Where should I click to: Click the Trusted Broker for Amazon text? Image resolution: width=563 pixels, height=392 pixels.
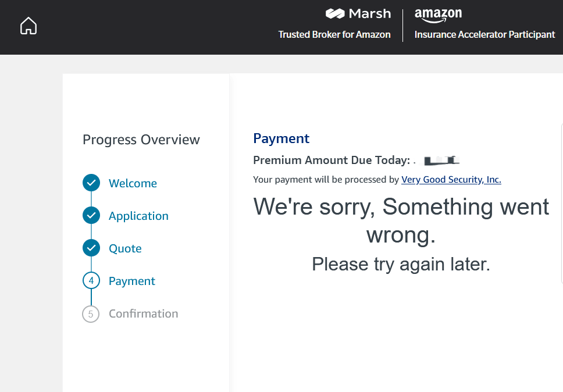(x=334, y=34)
